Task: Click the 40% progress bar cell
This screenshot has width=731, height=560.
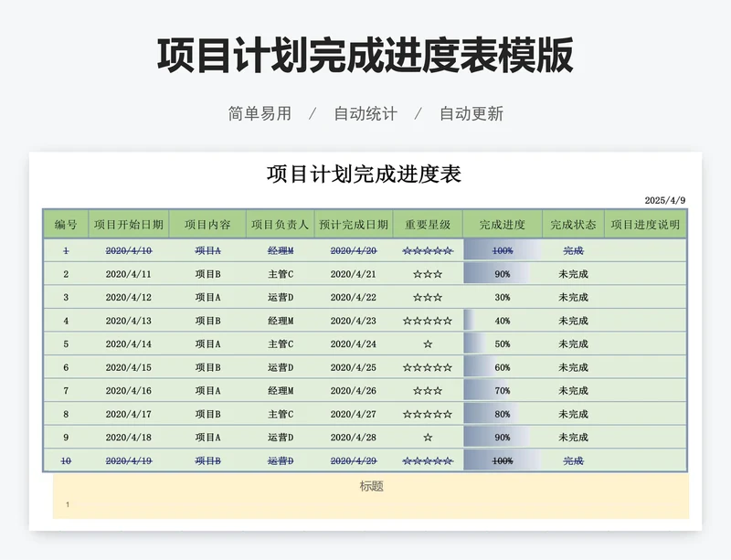Action: pos(503,321)
